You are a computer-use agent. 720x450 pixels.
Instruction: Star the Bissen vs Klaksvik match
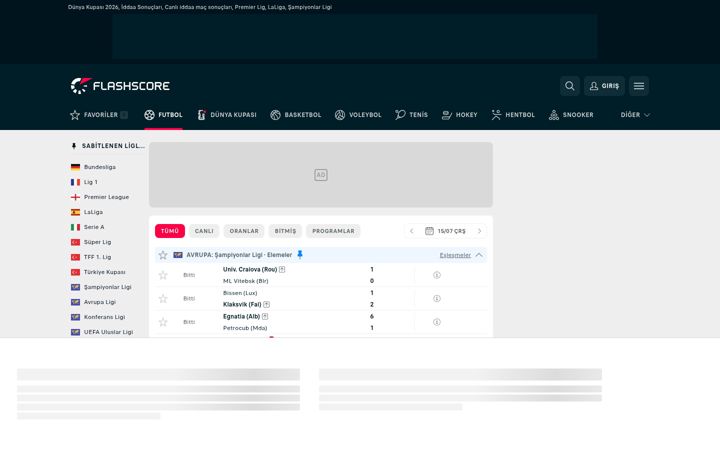[163, 298]
